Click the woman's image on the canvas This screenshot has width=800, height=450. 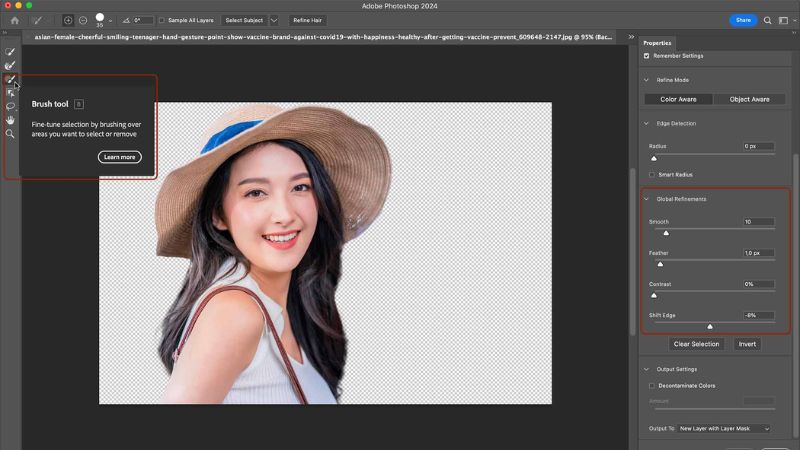[x=274, y=253]
